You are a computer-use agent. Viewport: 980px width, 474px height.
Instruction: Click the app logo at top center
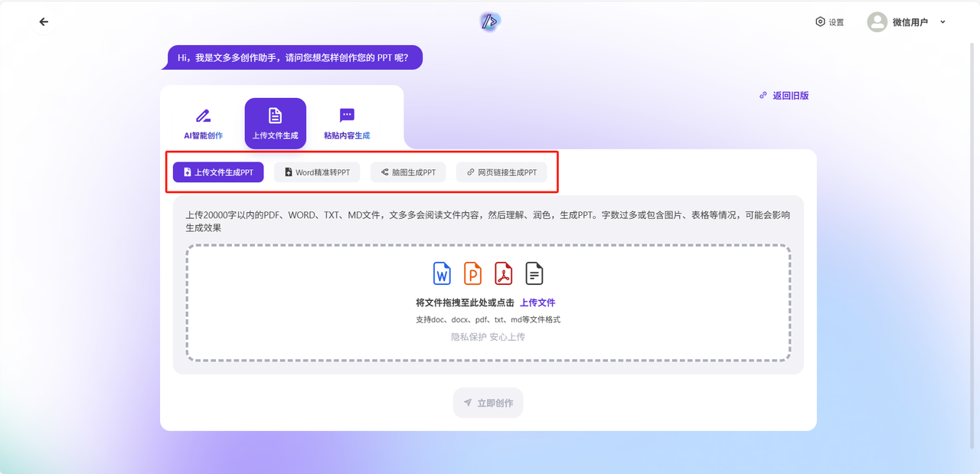tap(490, 22)
